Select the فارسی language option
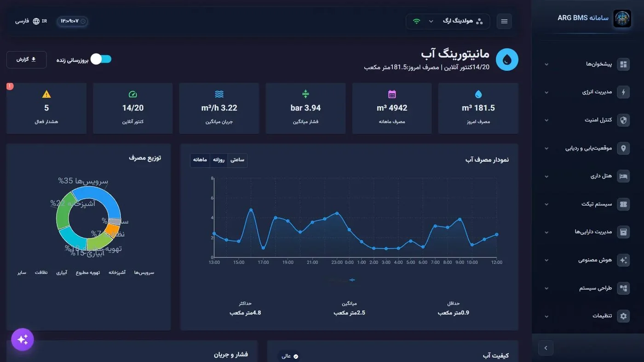 (x=22, y=21)
